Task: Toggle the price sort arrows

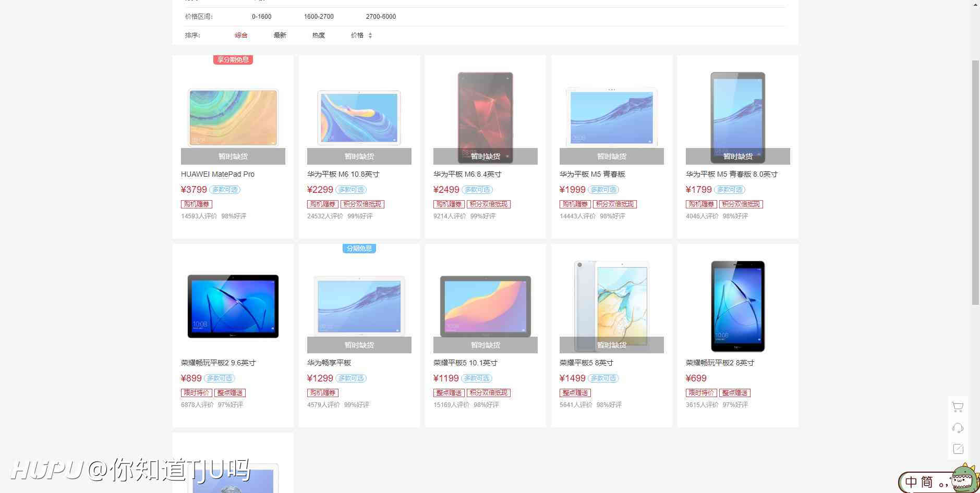Action: (370, 35)
